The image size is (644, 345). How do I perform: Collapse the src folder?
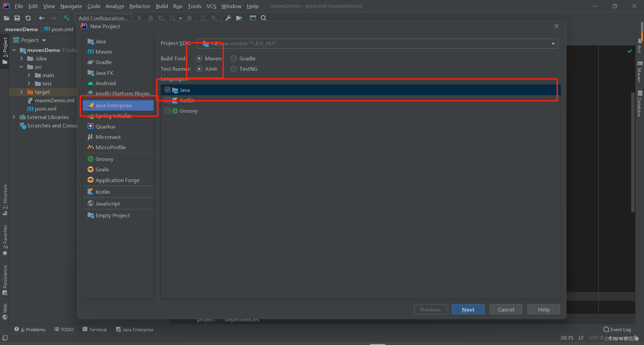coord(21,67)
